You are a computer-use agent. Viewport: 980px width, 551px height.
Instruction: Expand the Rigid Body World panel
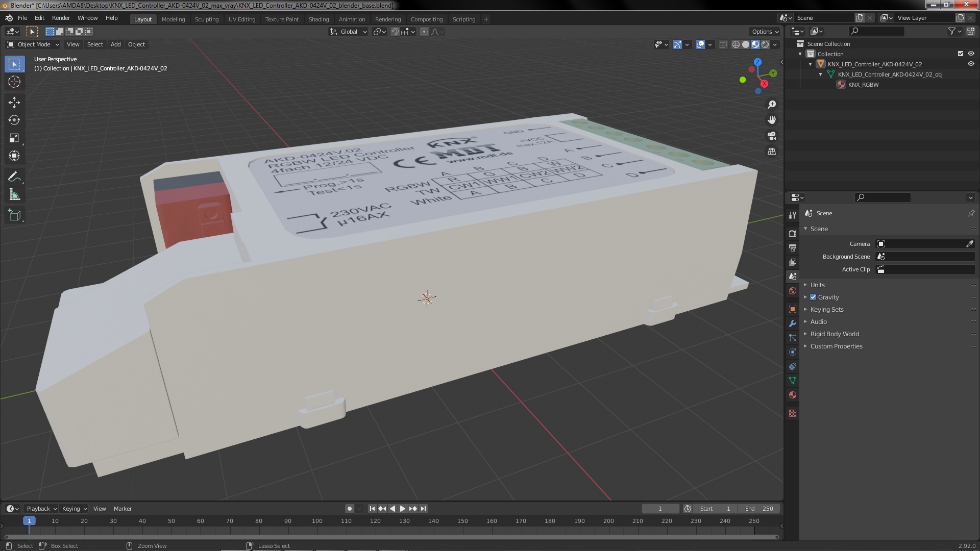point(835,334)
